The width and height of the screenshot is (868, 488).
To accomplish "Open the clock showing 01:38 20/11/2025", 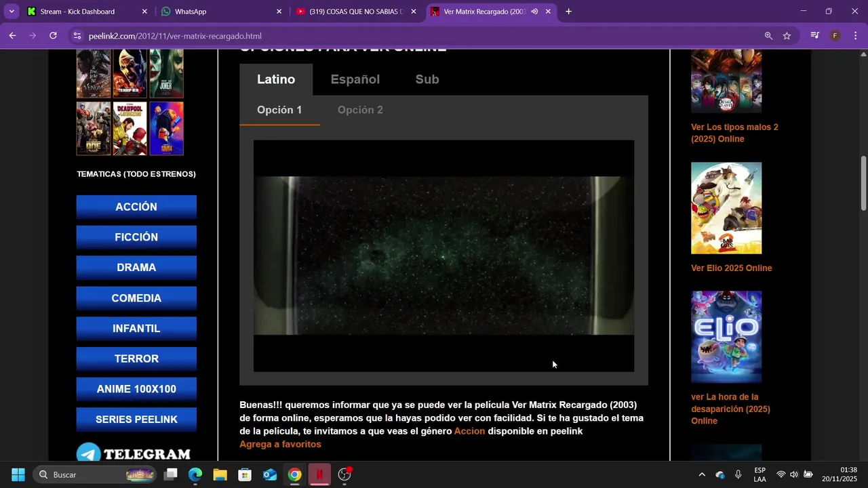I will click(x=839, y=474).
